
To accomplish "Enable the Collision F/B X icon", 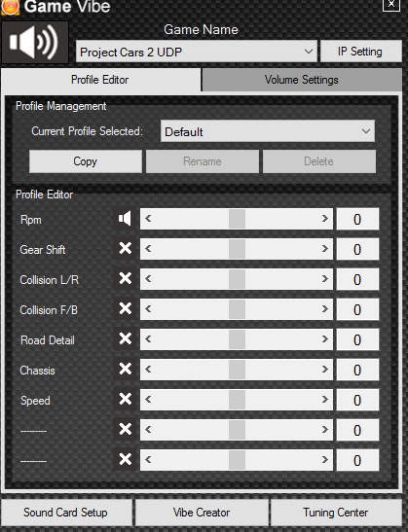I will pos(125,308).
